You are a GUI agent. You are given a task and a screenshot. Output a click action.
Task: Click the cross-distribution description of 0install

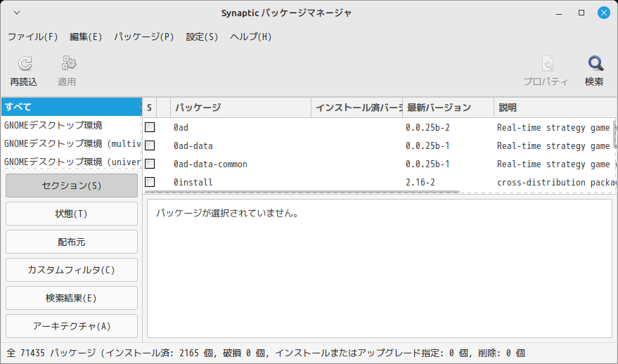coord(556,183)
